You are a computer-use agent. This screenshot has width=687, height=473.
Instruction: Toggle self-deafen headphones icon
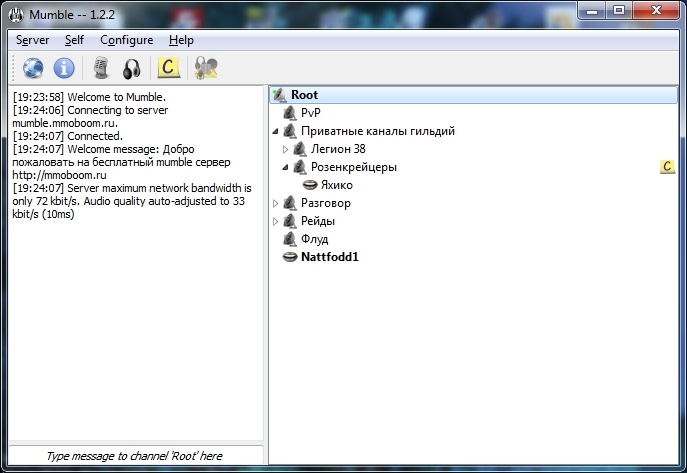coord(131,68)
